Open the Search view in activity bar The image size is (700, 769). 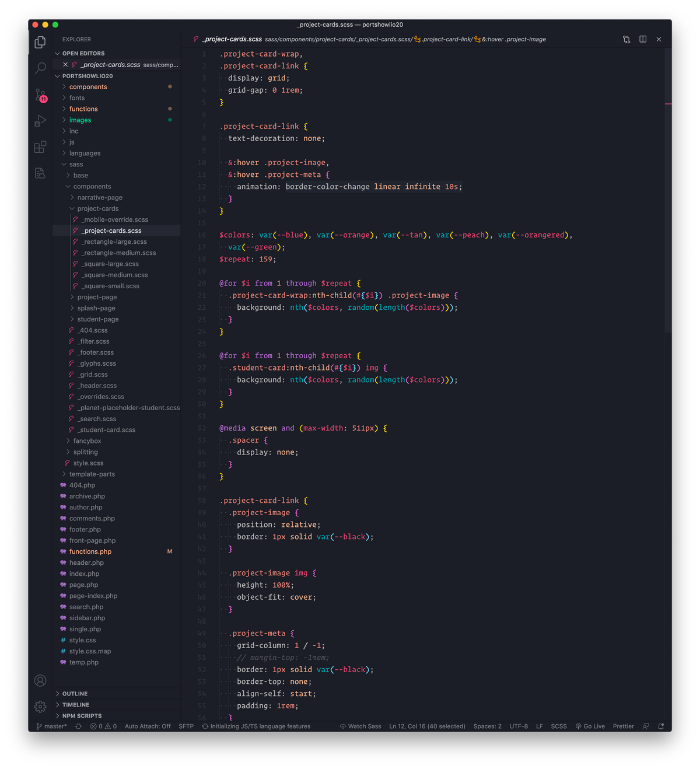[x=40, y=68]
